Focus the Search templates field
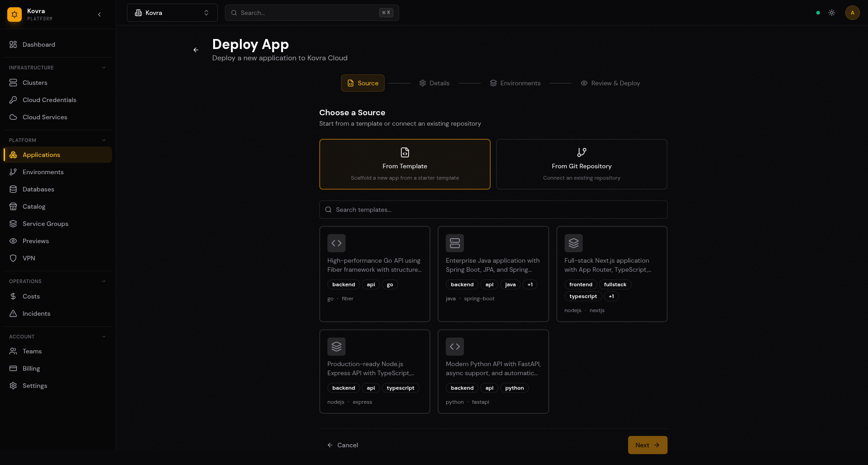This screenshot has width=868, height=465. tap(493, 210)
